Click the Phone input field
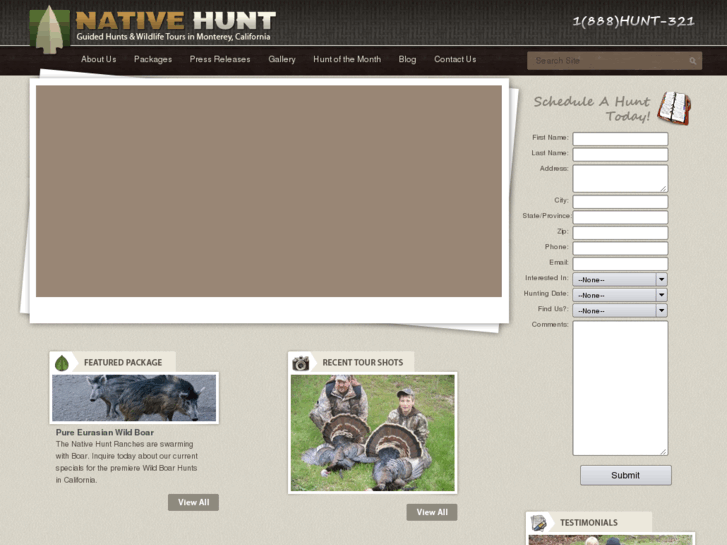Image resolution: width=727 pixels, height=545 pixels. click(x=620, y=248)
